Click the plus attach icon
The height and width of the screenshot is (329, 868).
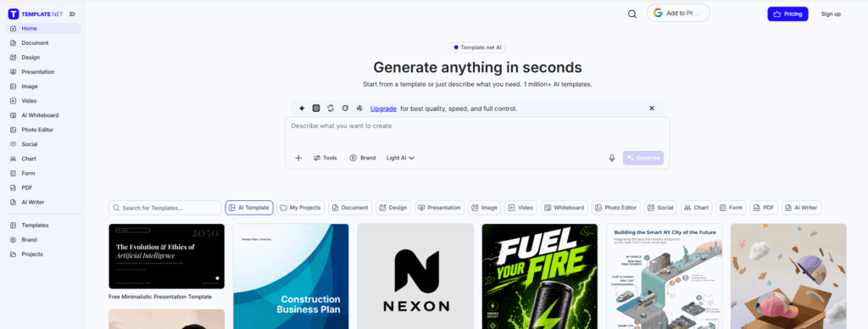coord(298,158)
